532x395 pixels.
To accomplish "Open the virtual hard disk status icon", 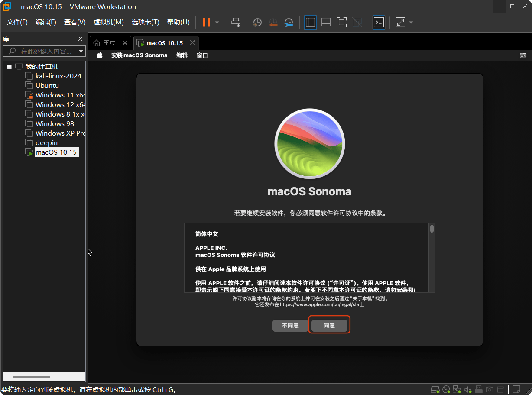I will 435,389.
